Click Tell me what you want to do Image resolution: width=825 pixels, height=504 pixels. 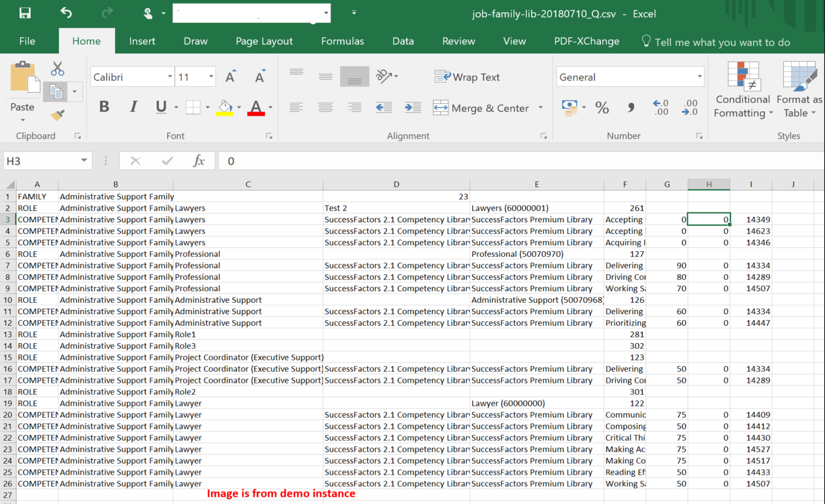coord(716,42)
